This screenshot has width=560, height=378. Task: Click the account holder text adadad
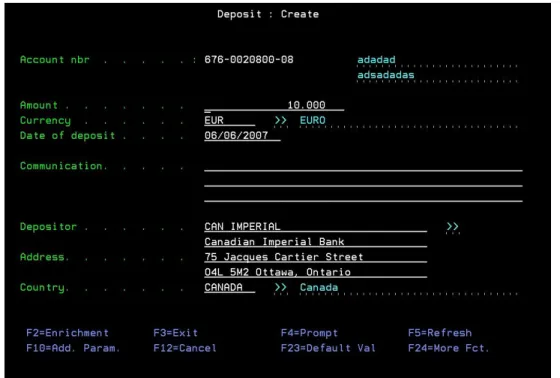[x=376, y=60]
